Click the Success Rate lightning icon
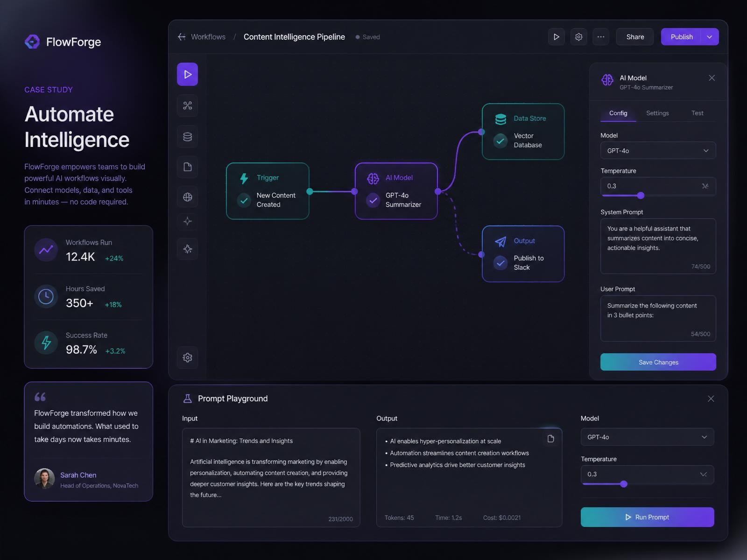 tap(46, 343)
